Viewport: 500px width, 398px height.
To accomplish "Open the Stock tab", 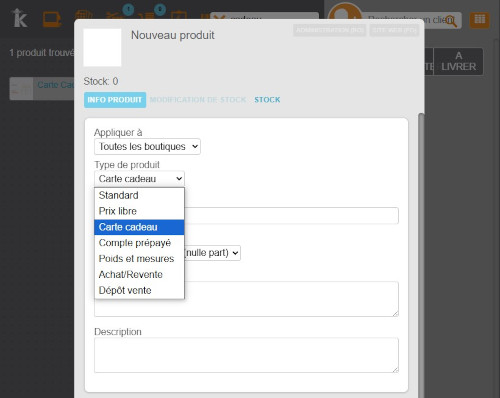I will 267,100.
